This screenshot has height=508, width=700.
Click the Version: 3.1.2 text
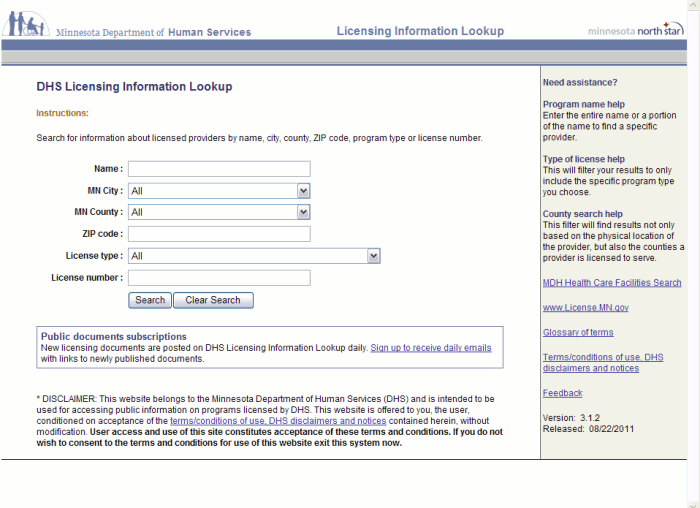pyautogui.click(x=571, y=418)
